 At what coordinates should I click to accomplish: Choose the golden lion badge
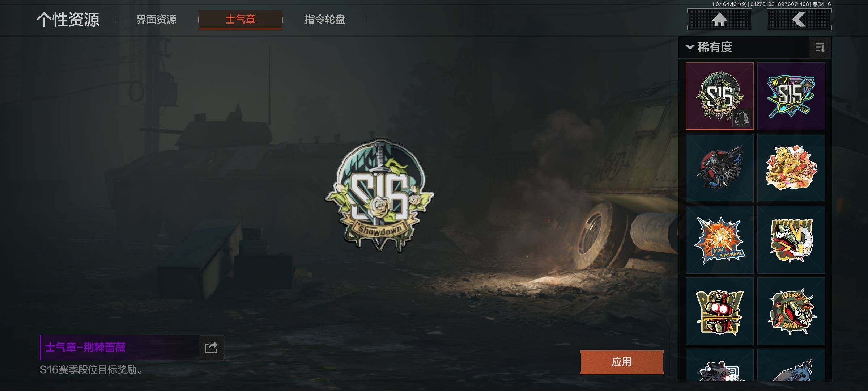(x=791, y=168)
